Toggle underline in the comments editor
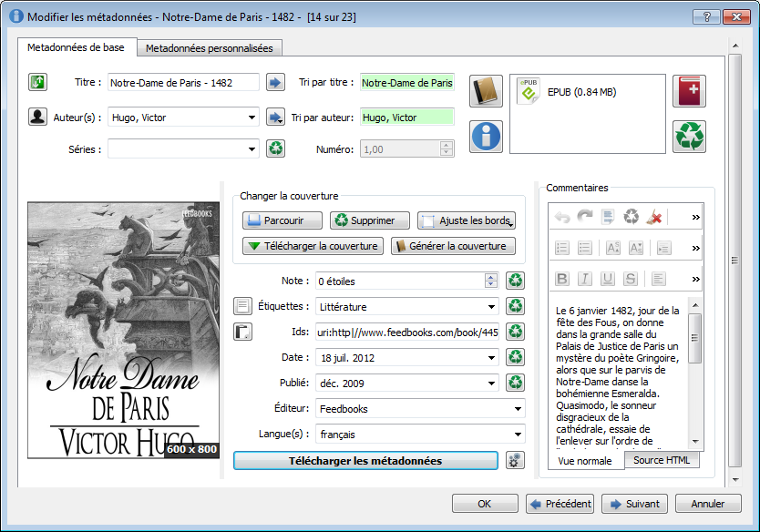Screen dimensions: 760x532 tap(608, 279)
